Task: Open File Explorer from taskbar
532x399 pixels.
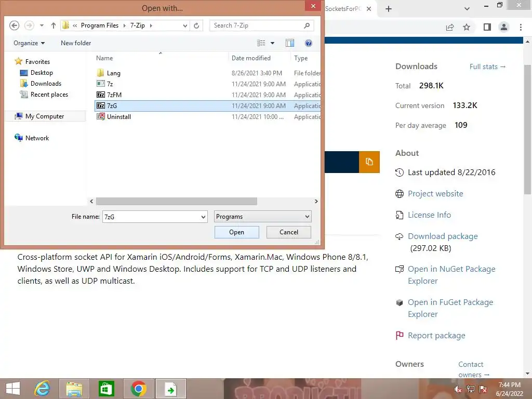Action: coord(74,389)
